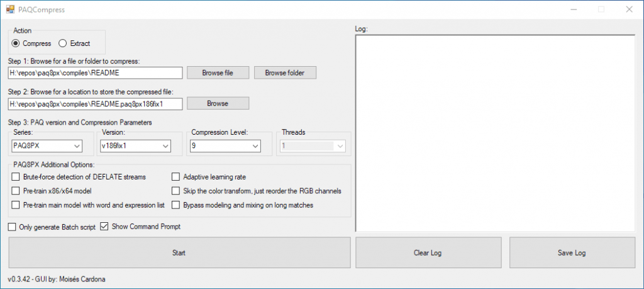The width and height of the screenshot is (644, 289).
Task: Open the Threads dropdown
Action: pyautogui.click(x=313, y=146)
